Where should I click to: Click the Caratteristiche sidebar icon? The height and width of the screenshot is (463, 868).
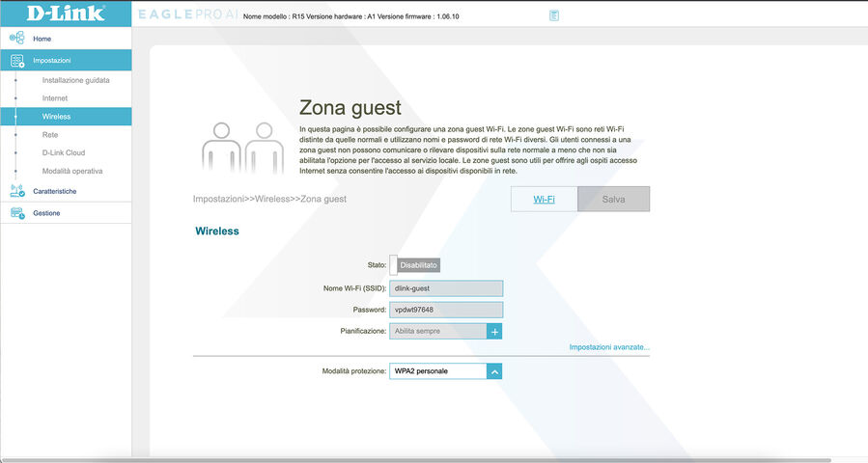(16, 191)
